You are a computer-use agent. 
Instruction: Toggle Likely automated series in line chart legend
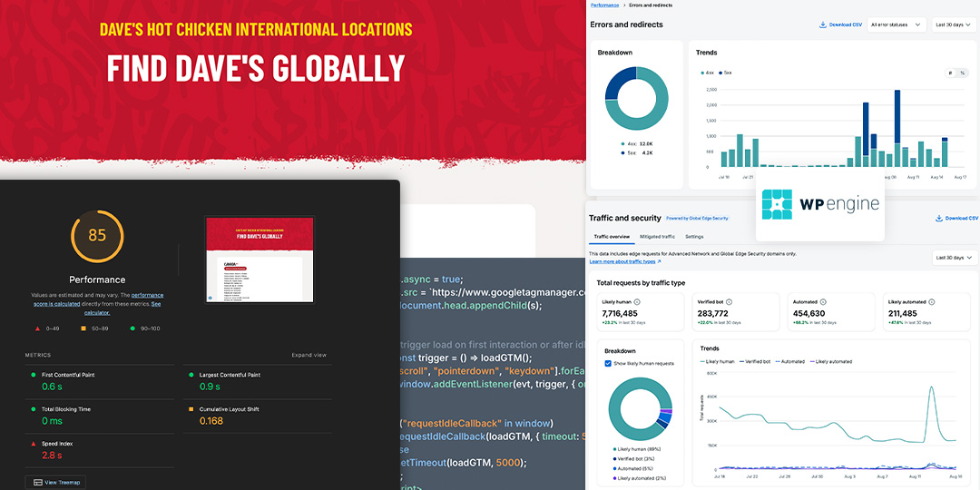831,361
